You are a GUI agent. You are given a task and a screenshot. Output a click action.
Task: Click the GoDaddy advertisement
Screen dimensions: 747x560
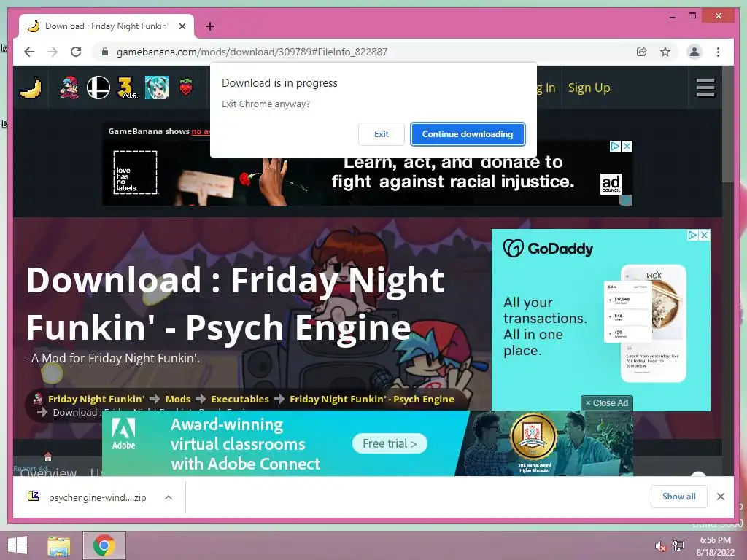(x=601, y=319)
